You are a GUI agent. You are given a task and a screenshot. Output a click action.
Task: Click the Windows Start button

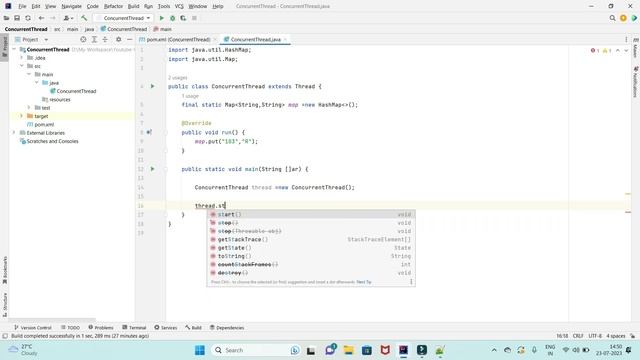200,350
